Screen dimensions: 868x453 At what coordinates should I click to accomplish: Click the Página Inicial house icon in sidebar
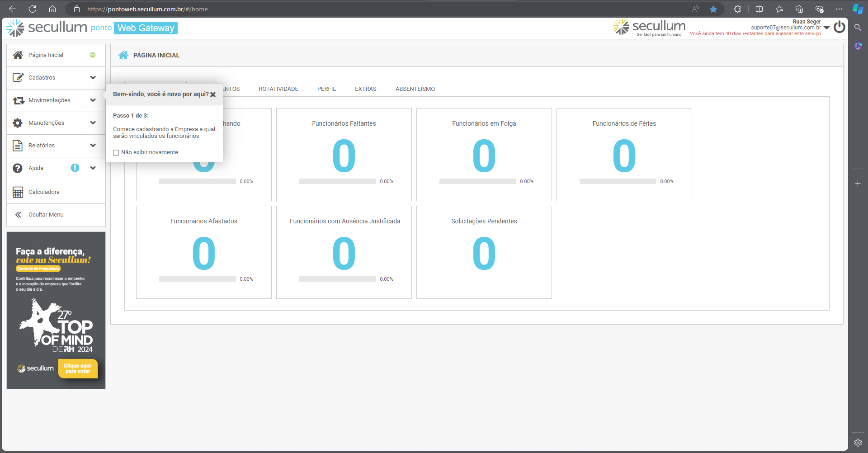click(18, 55)
